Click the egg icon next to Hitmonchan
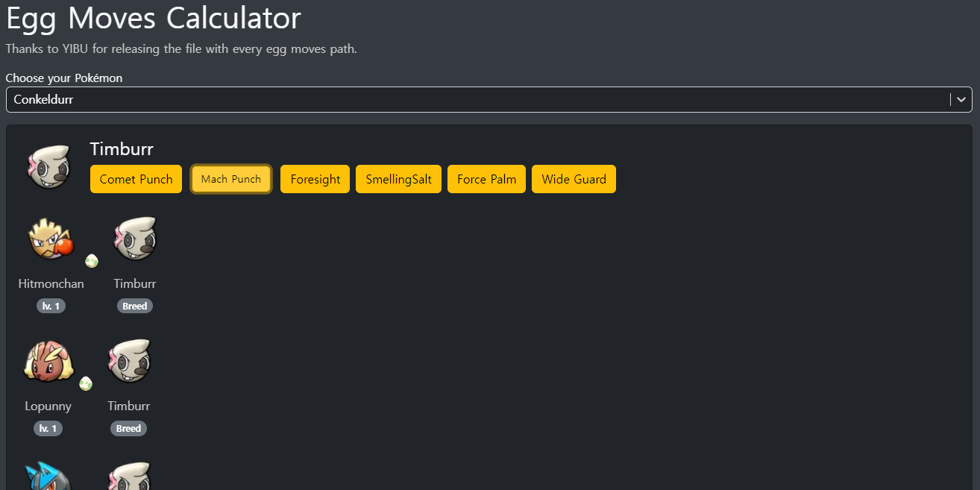The width and height of the screenshot is (980, 490). (x=92, y=260)
